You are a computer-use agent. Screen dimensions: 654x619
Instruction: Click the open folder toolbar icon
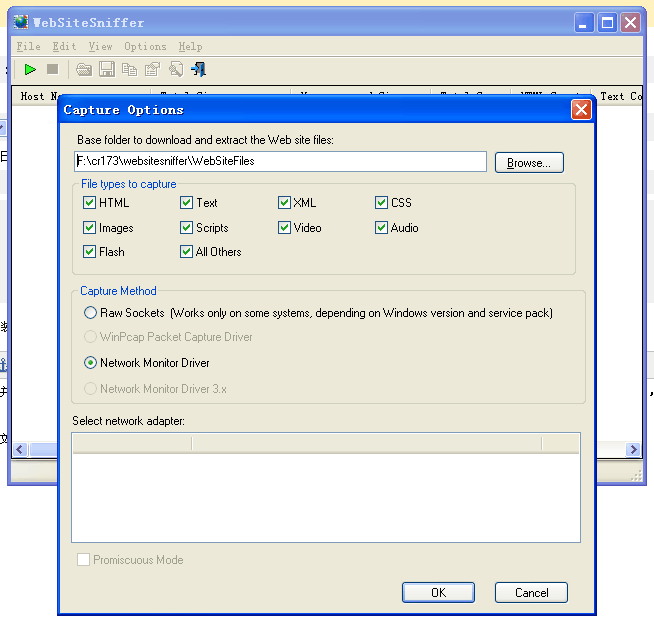pyautogui.click(x=84, y=69)
